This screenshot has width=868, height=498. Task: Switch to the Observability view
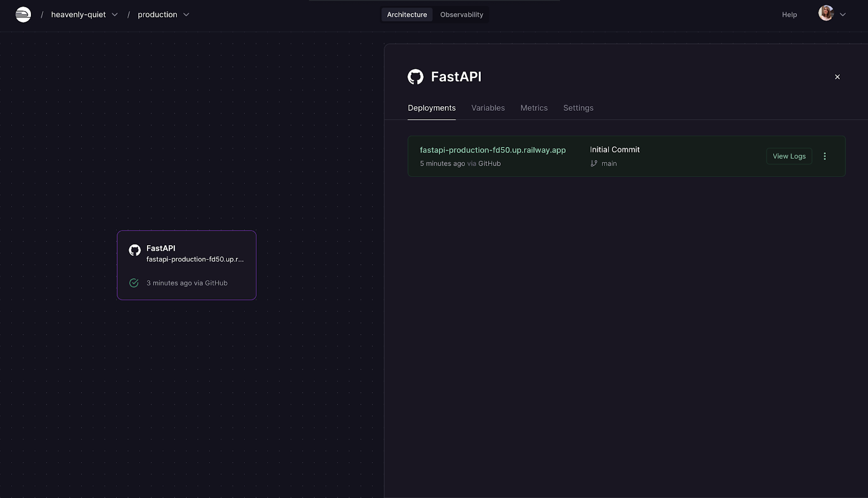coord(462,15)
